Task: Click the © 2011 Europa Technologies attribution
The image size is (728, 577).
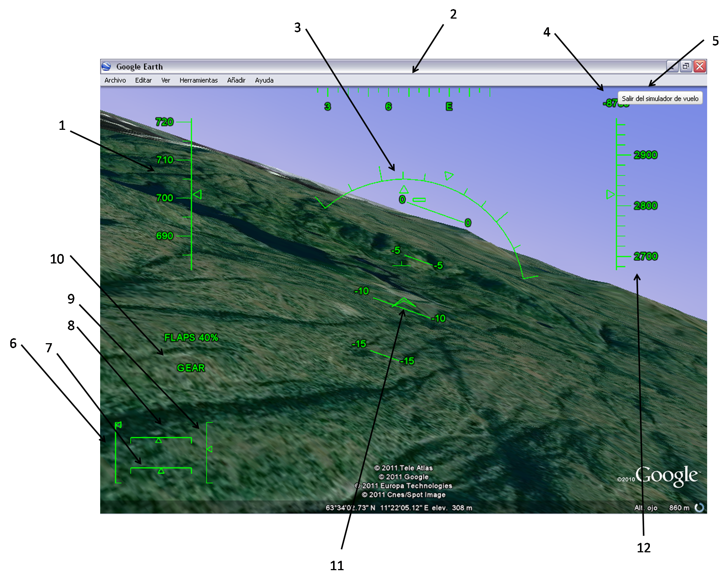Action: click(x=403, y=486)
